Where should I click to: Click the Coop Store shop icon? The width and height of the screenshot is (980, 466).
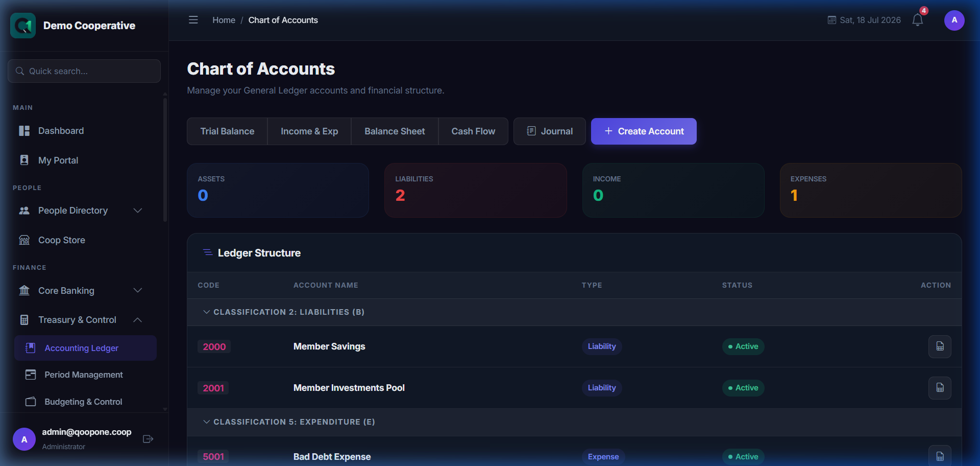click(x=24, y=240)
